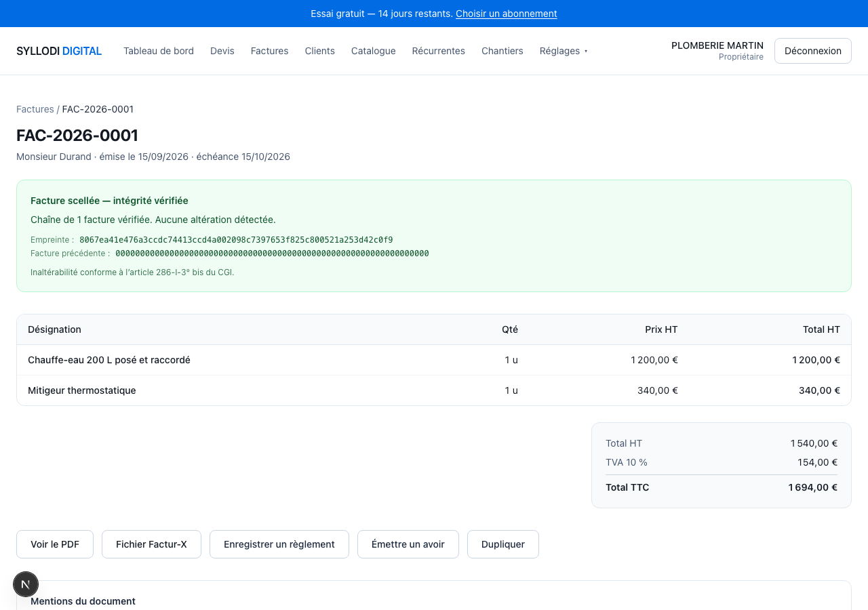Click the Déconnexion button

812,51
